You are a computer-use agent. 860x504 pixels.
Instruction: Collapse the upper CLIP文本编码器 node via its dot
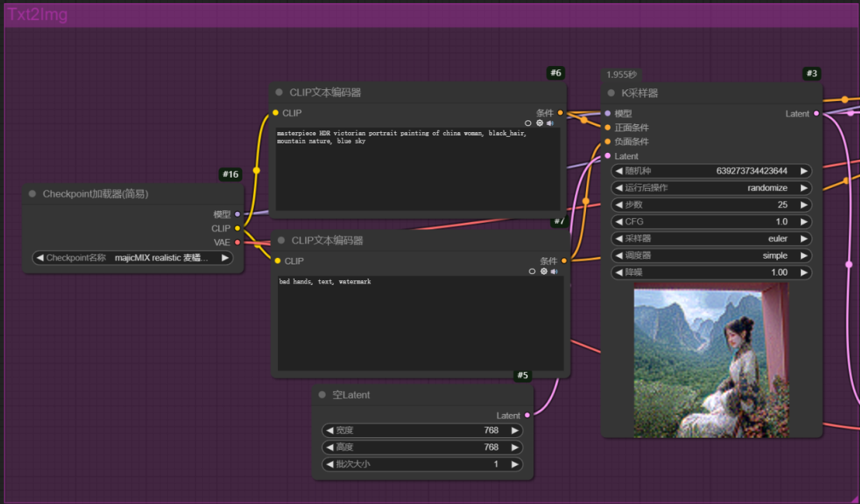click(x=279, y=92)
